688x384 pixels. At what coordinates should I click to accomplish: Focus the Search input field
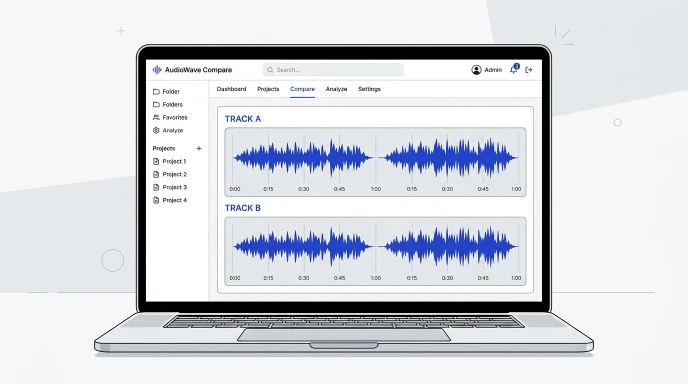point(333,70)
